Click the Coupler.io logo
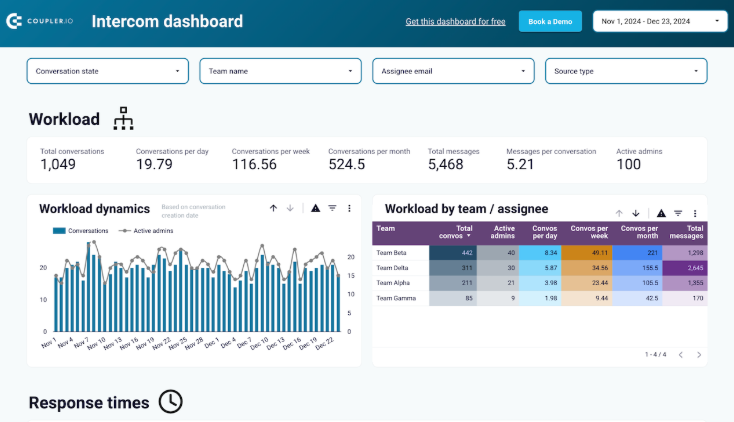Viewport: 734px width, 422px height. tap(42, 21)
